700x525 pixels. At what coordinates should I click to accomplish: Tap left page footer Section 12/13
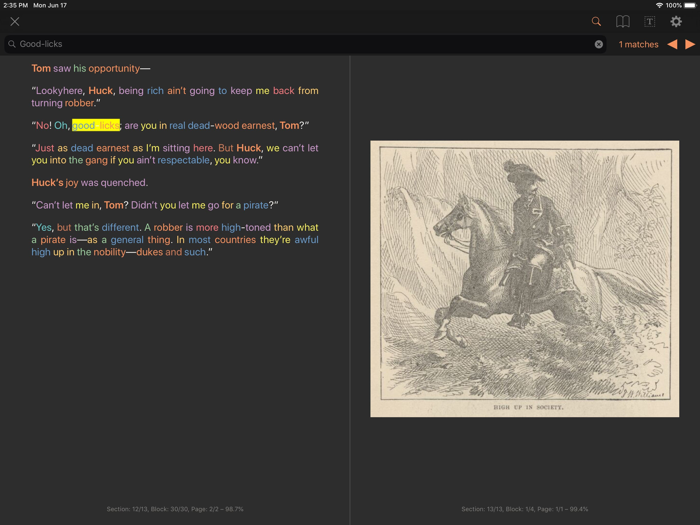(x=175, y=509)
